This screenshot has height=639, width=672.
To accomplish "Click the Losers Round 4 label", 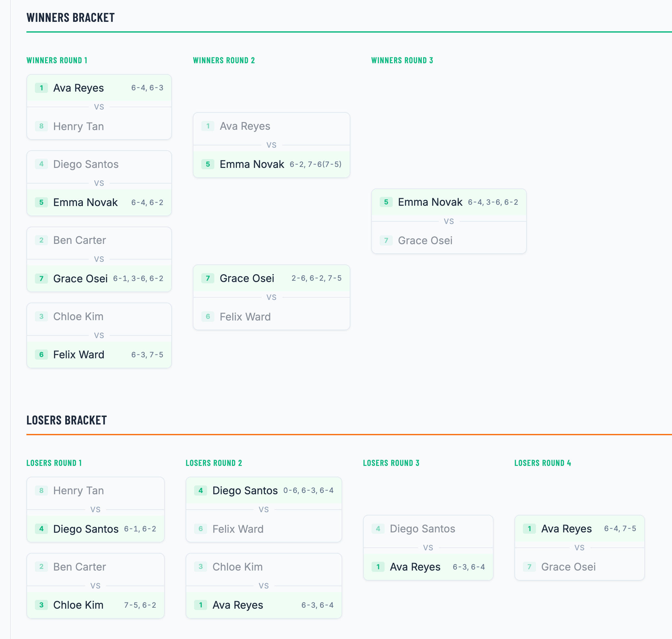I will tap(543, 463).
